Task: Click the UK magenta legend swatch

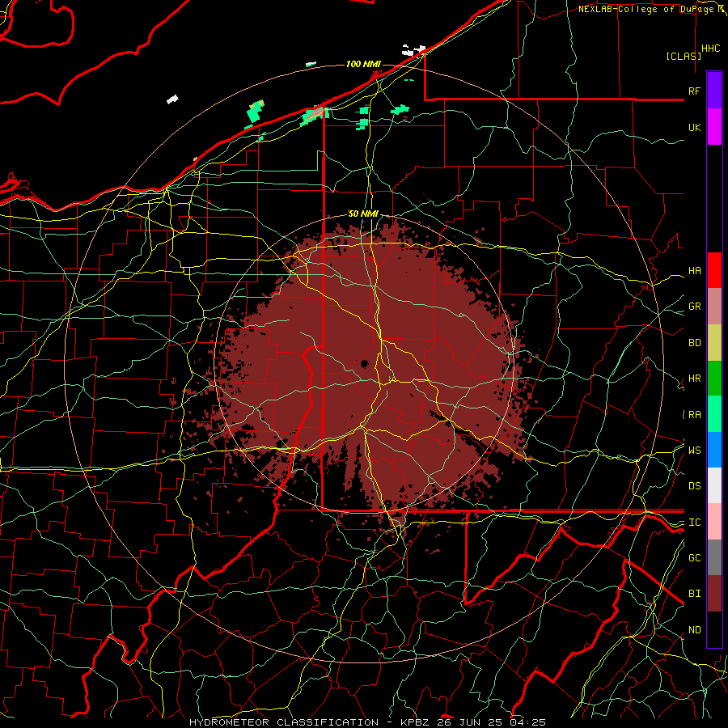Action: pyautogui.click(x=714, y=127)
